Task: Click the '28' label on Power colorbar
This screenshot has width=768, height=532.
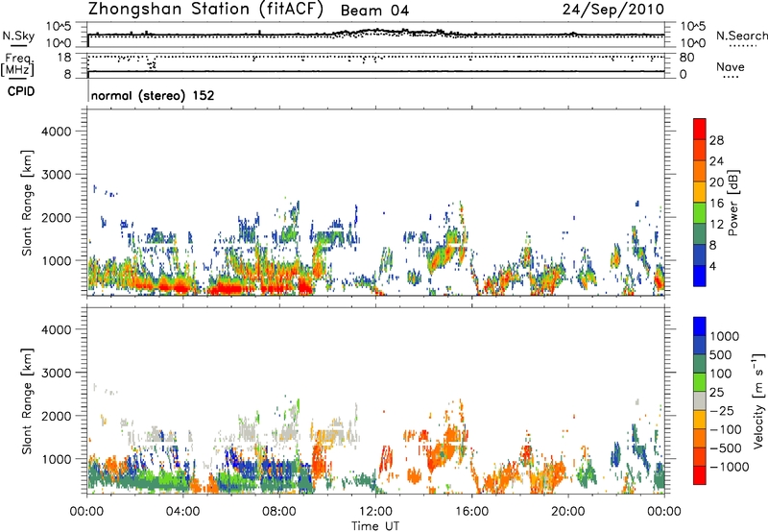Action: (716, 140)
